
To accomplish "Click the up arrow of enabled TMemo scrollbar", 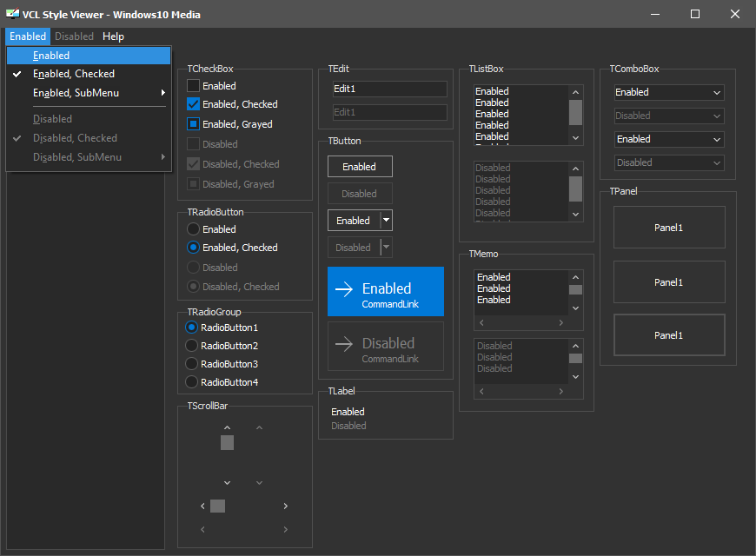I will (x=575, y=277).
